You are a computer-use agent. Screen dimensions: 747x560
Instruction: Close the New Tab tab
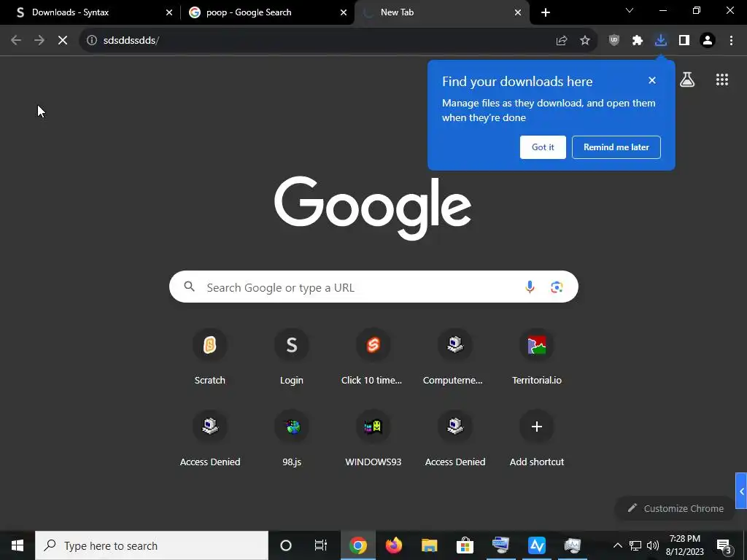click(x=518, y=12)
